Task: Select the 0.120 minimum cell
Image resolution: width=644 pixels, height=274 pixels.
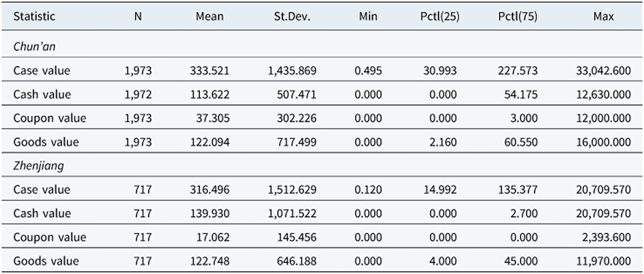Action: point(368,190)
